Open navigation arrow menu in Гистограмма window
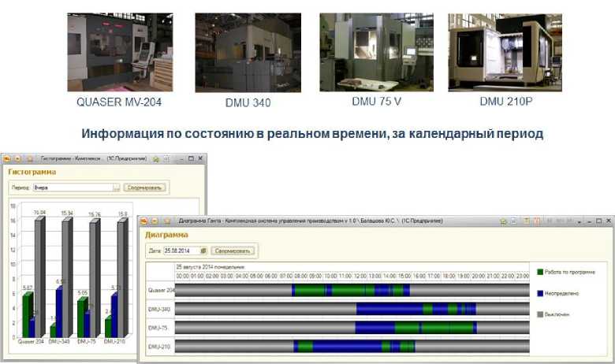Screen dimensions: 615x364 [17, 158]
